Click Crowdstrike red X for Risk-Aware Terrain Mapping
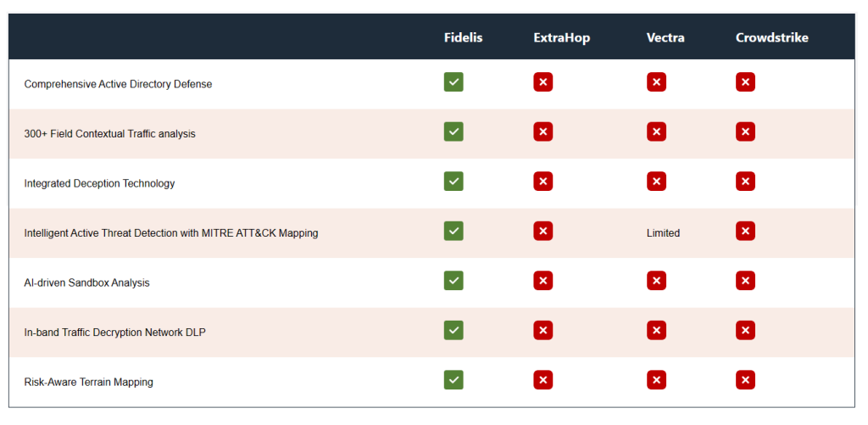The image size is (868, 425). [x=745, y=380]
